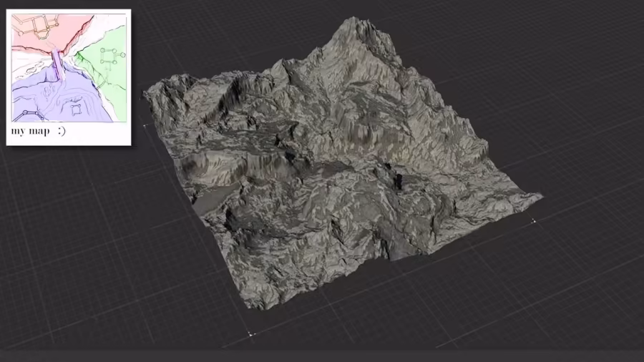Click the terrain's left corner marker on the grid

click(146, 126)
